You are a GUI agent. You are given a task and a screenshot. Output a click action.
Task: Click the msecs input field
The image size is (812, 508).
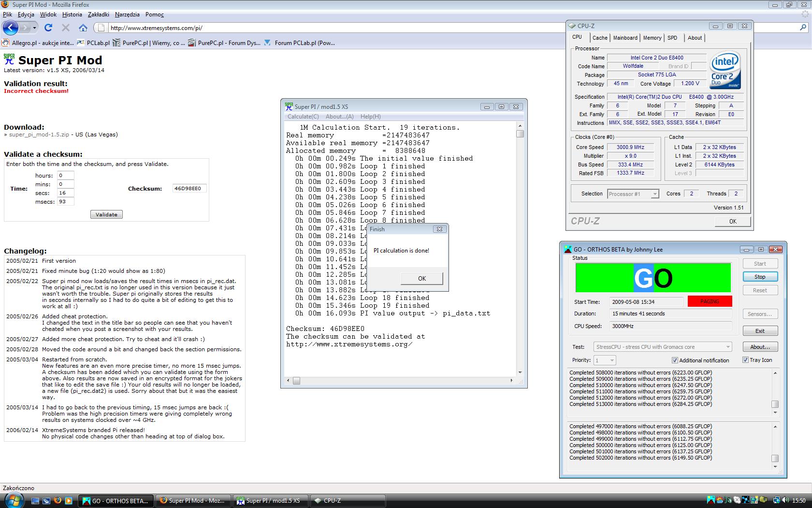65,201
